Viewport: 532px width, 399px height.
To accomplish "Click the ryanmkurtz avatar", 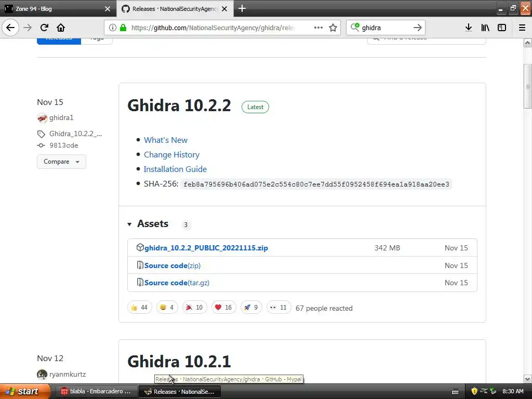I will [x=42, y=374].
